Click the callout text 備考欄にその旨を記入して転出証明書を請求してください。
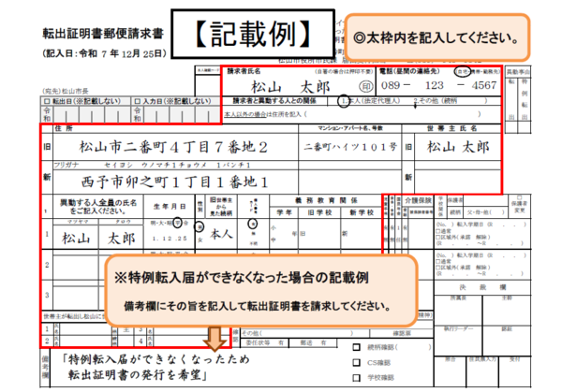This screenshot has width=562, height=392. coord(257,306)
